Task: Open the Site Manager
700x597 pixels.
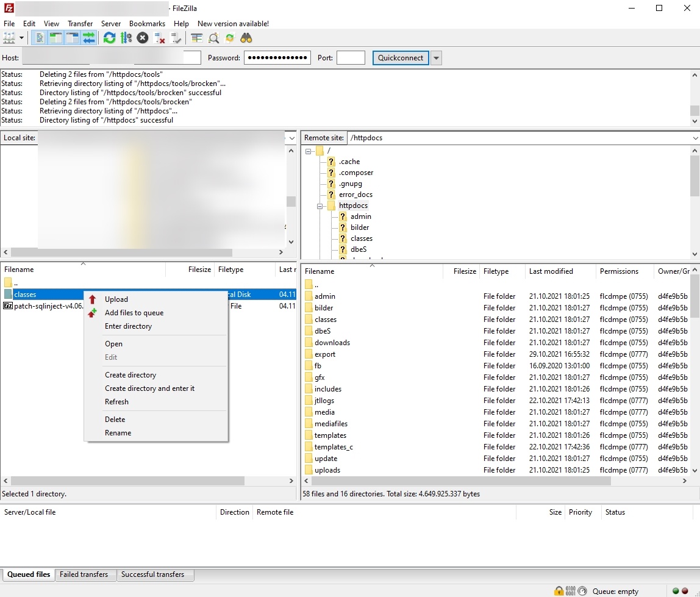Action: (x=9, y=38)
